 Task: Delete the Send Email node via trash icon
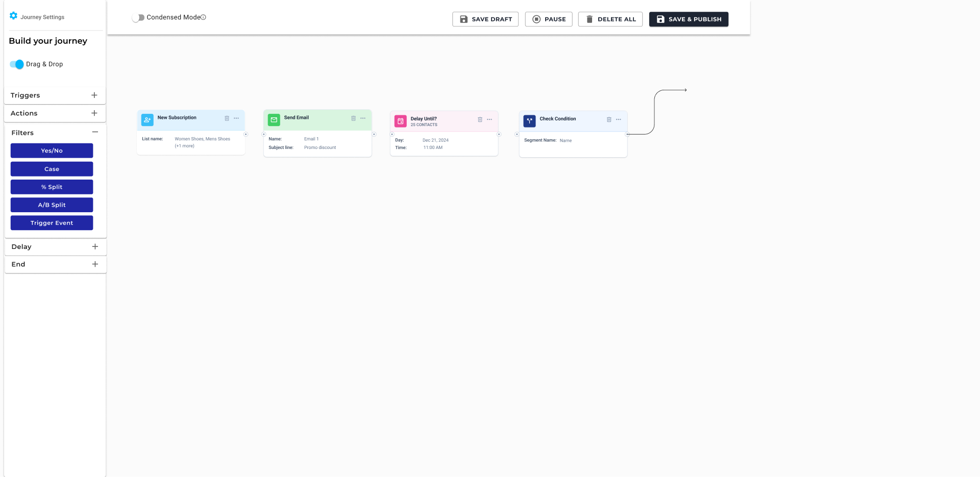(x=353, y=118)
